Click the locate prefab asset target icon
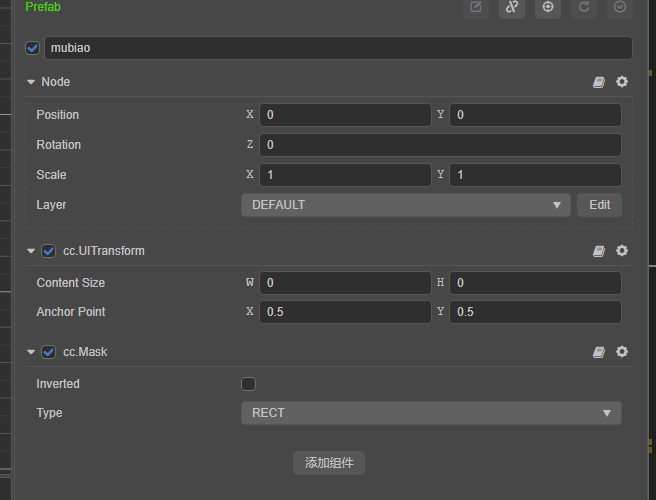This screenshot has height=500, width=656. (548, 7)
